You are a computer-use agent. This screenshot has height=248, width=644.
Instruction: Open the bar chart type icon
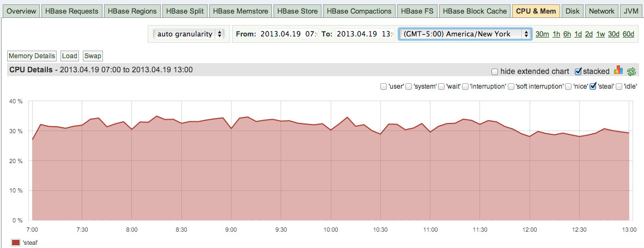(618, 70)
